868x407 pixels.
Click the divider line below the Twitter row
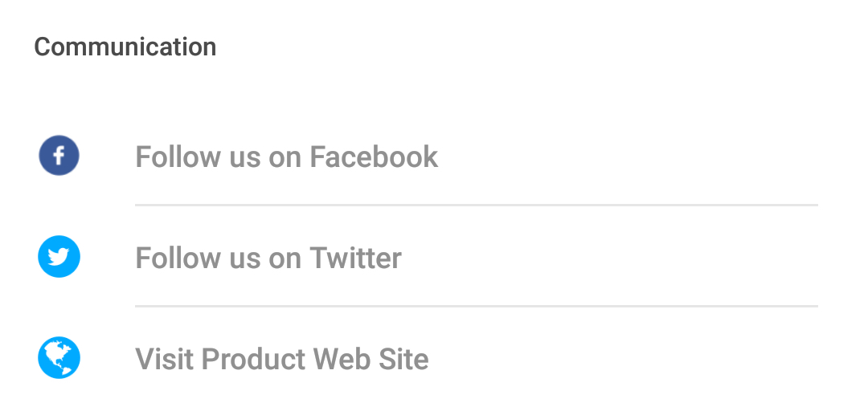pos(477,306)
